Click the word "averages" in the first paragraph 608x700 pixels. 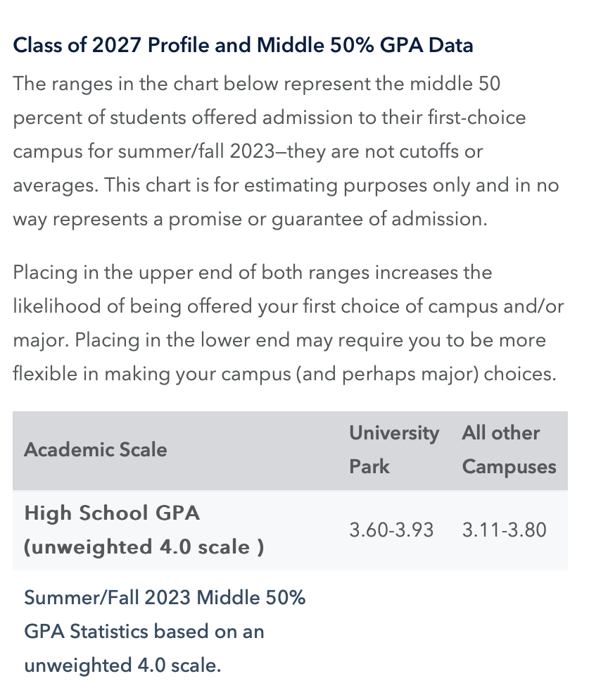pyautogui.click(x=53, y=185)
